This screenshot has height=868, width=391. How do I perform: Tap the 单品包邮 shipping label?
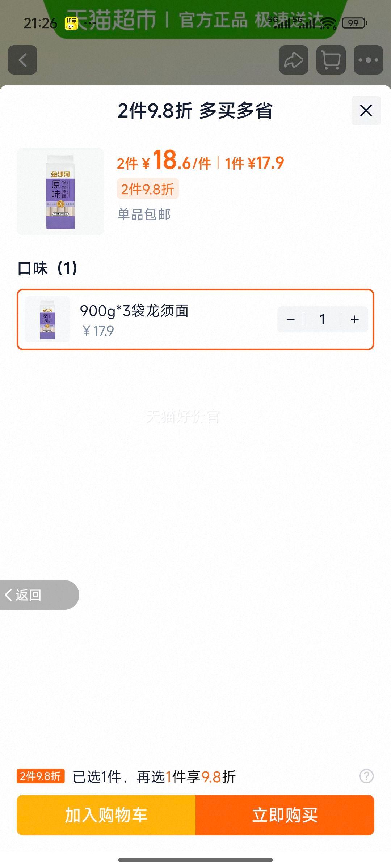(144, 214)
